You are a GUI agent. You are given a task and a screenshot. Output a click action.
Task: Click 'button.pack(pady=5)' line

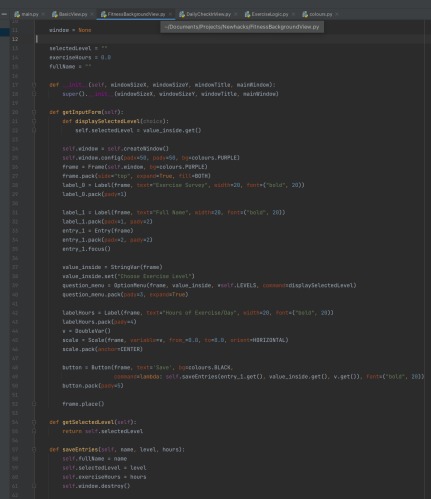tap(93, 386)
